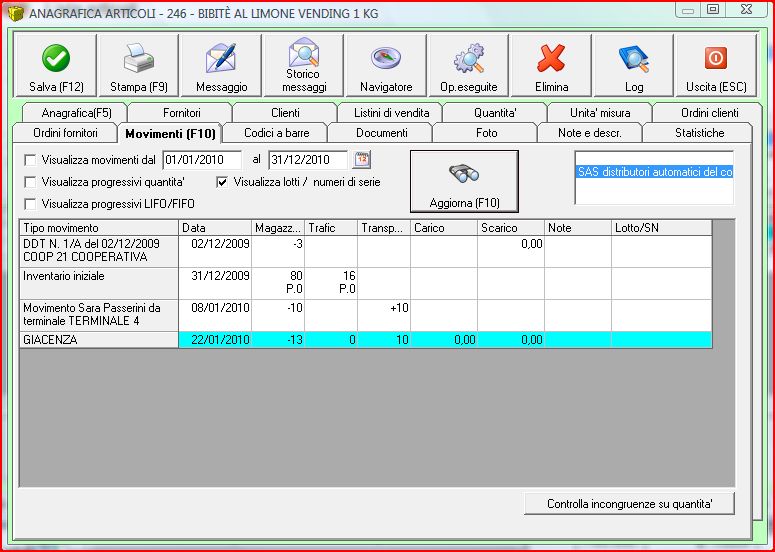775x552 pixels.
Task: Toggle Visualizza progressivi quantita' checkbox
Action: click(30, 182)
